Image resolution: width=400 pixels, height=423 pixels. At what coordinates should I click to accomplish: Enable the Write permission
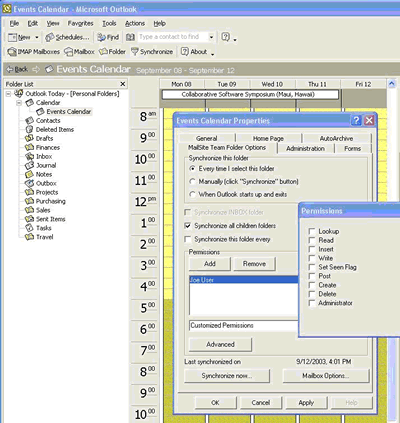(x=312, y=258)
